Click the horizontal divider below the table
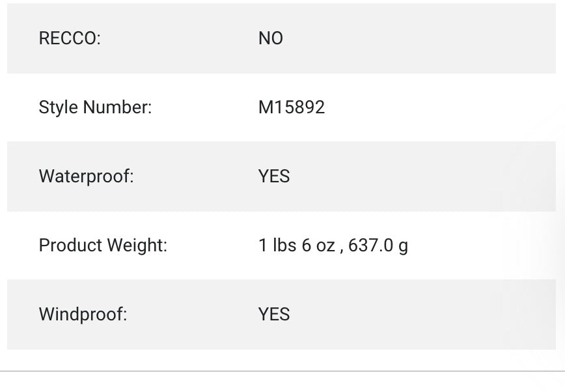This screenshot has height=392, width=565. tap(282, 371)
